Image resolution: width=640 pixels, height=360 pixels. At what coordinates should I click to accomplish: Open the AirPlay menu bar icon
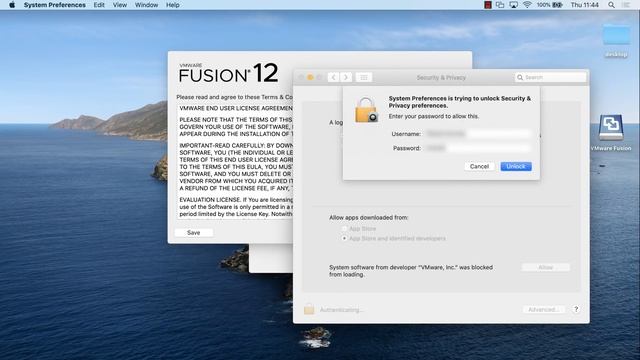tap(513, 5)
